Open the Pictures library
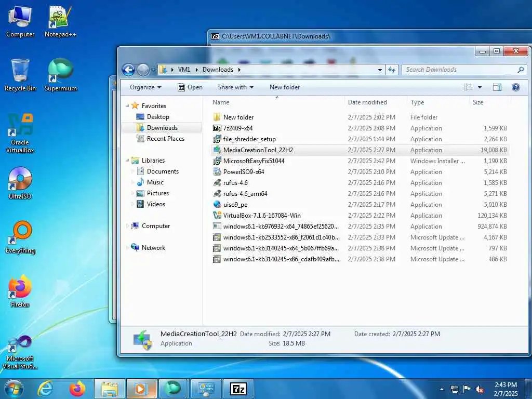The image size is (532, 399). coord(152,193)
